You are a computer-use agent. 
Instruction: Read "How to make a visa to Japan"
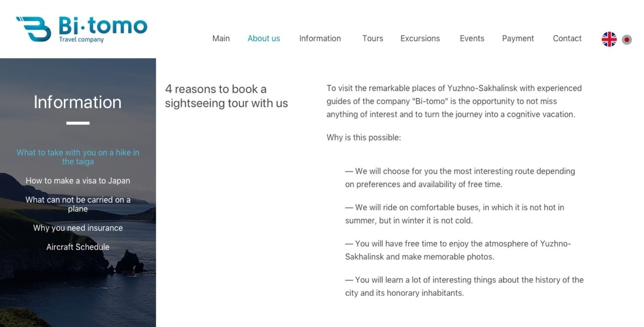78,181
